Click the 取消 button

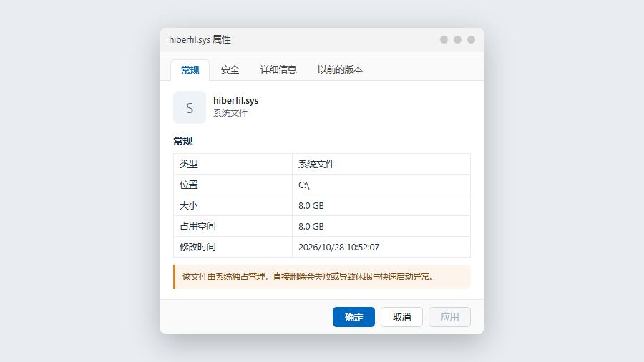pos(401,317)
